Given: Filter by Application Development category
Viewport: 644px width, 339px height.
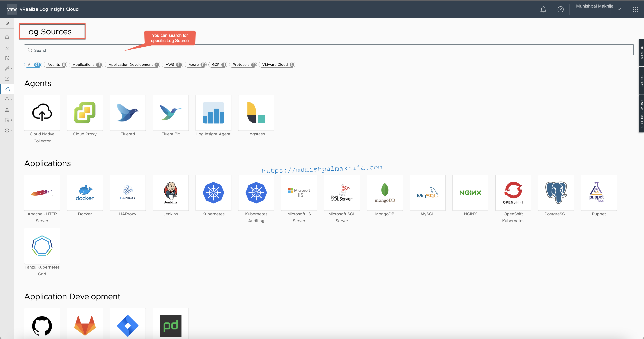Looking at the screenshot, I should click(132, 65).
